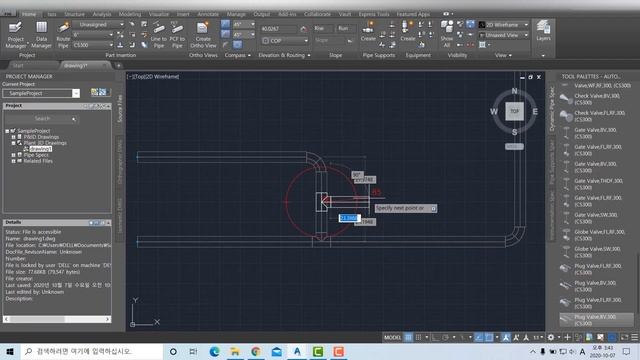This screenshot has width=640, height=360.
Task: Click the Show All visibility icon
Action: (447, 34)
